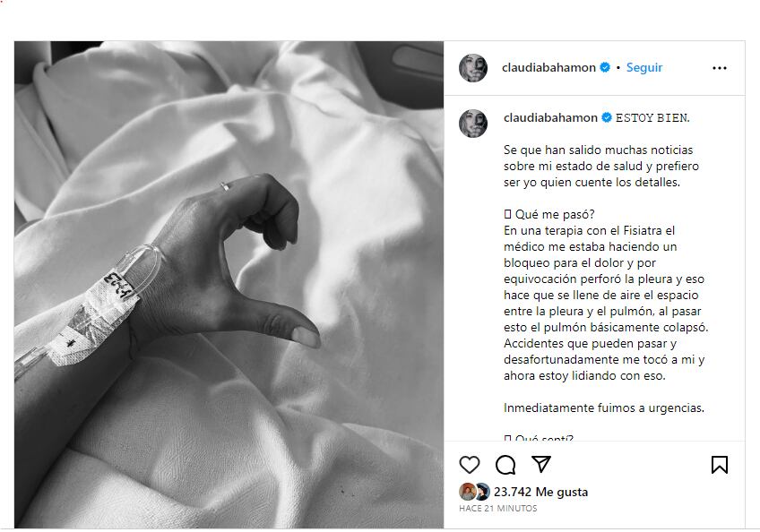Open comments via speech bubble icon
Screen dimensions: 760x532
coord(505,465)
